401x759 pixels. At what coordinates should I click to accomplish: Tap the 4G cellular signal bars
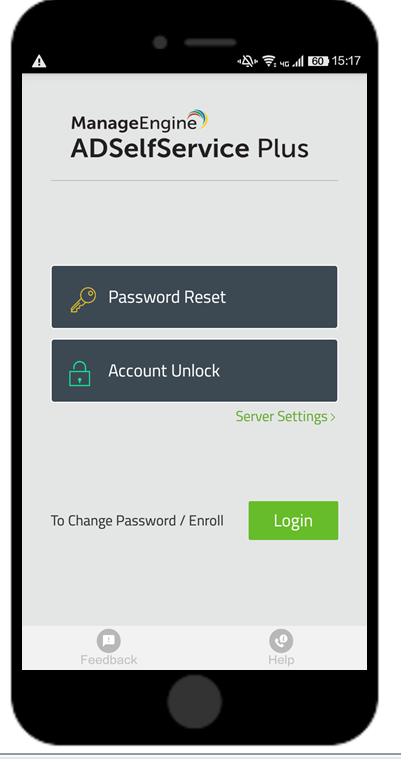[292, 61]
